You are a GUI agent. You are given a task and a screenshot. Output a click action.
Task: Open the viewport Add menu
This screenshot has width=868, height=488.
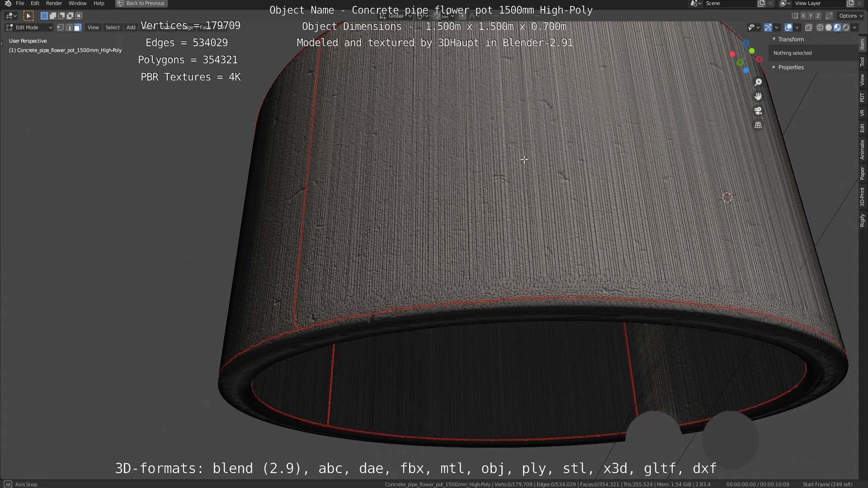point(131,28)
